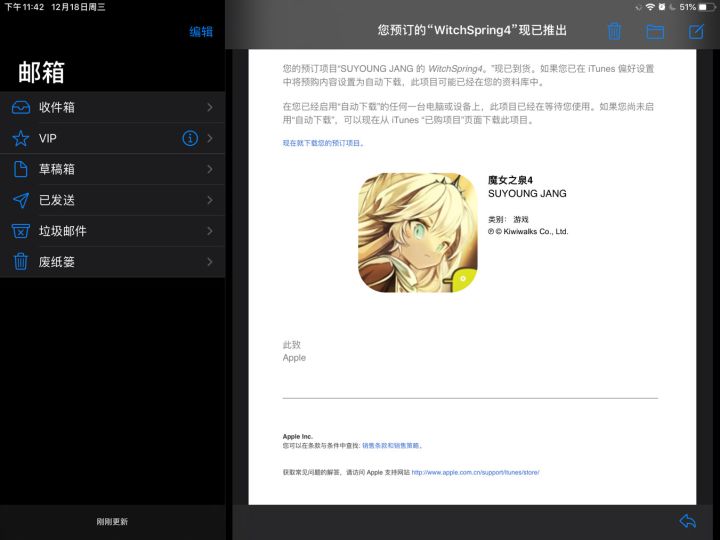Tap the email subject title WitchSpring4
This screenshot has height=540, width=720.
point(472,30)
